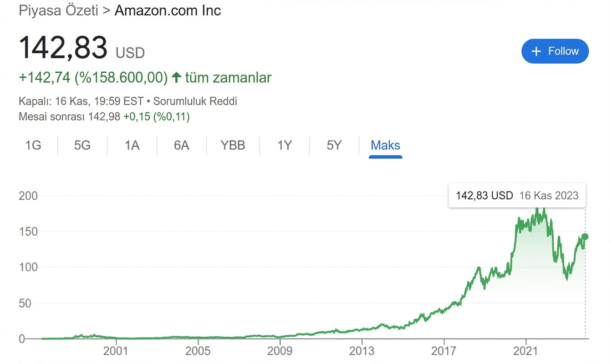The image size is (612, 364).
Task: Switch to the 1A chart view
Action: pyautogui.click(x=131, y=145)
